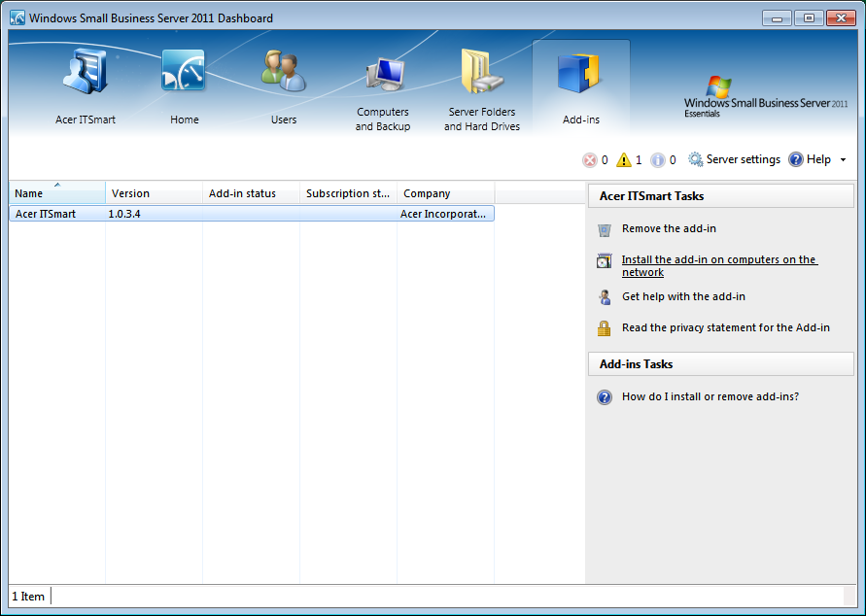Maximize the Dashboard window
The height and width of the screenshot is (616, 866).
809,18
